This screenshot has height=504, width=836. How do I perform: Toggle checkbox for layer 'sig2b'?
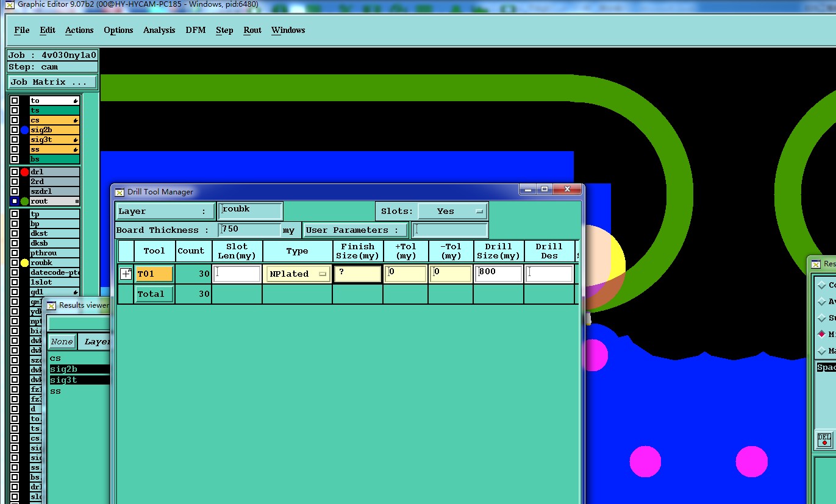(15, 130)
